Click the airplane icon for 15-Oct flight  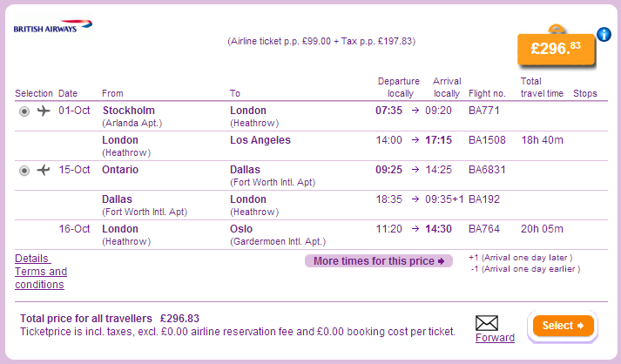[44, 170]
